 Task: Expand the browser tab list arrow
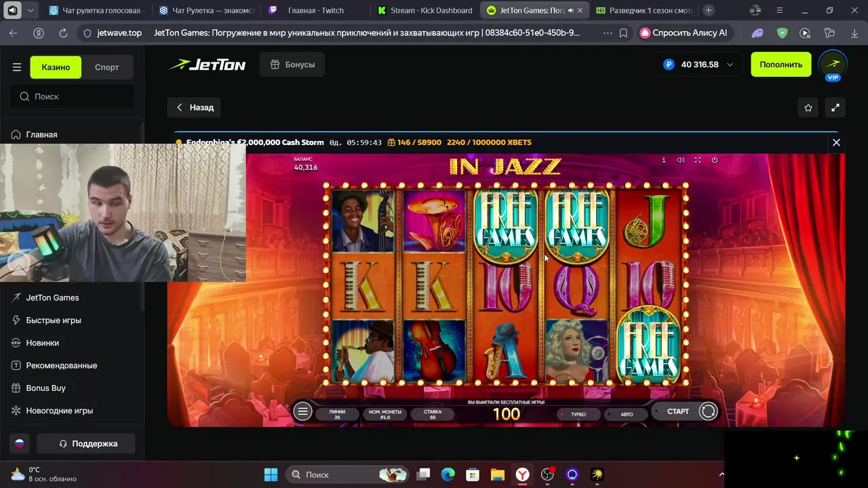coord(31,10)
